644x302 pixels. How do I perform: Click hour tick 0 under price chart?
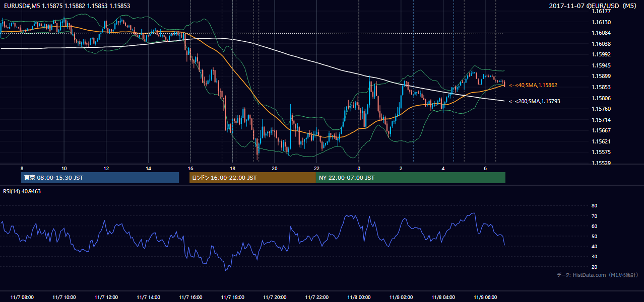tap(359, 168)
